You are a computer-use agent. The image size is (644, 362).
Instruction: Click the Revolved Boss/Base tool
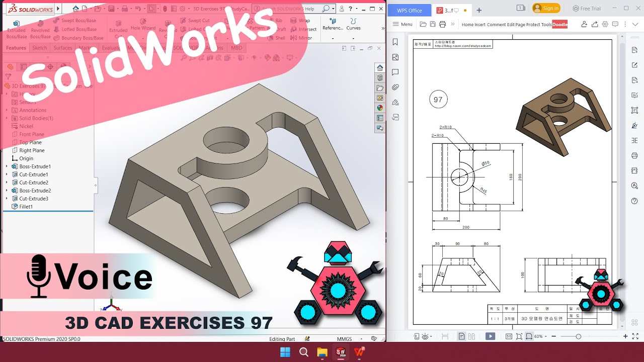[40, 29]
